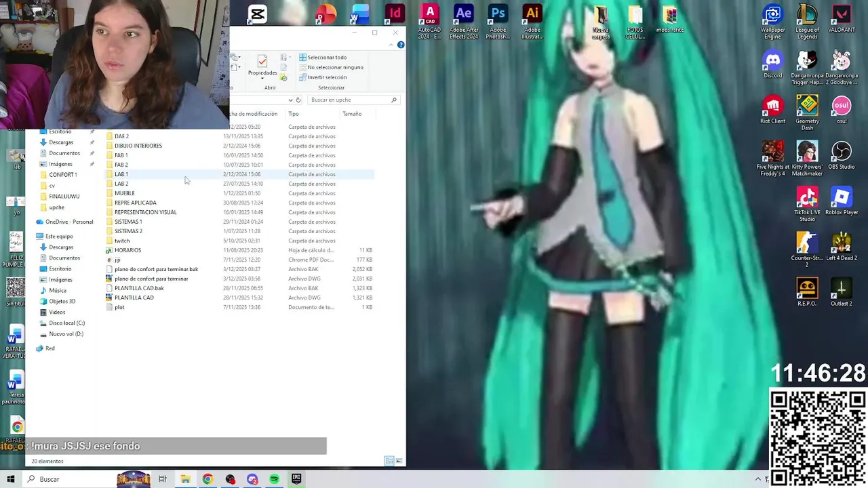
Task: Click Invertir selección in the ribbon
Action: [323, 77]
